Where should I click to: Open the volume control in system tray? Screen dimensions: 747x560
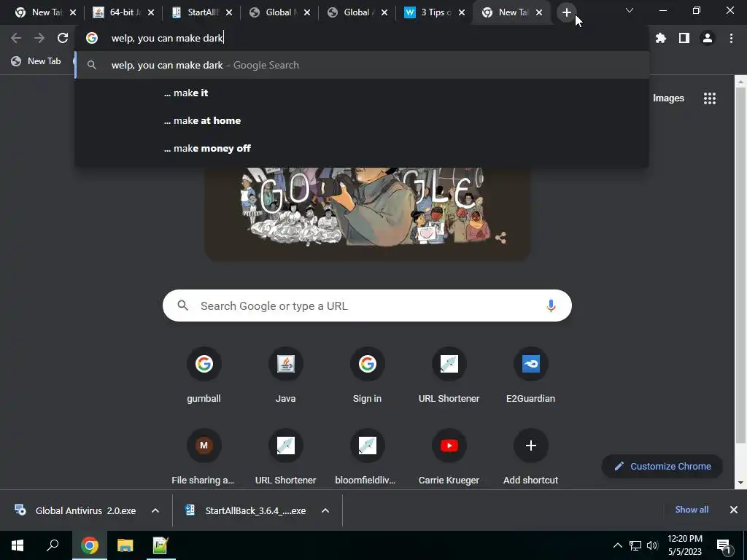[652, 545]
